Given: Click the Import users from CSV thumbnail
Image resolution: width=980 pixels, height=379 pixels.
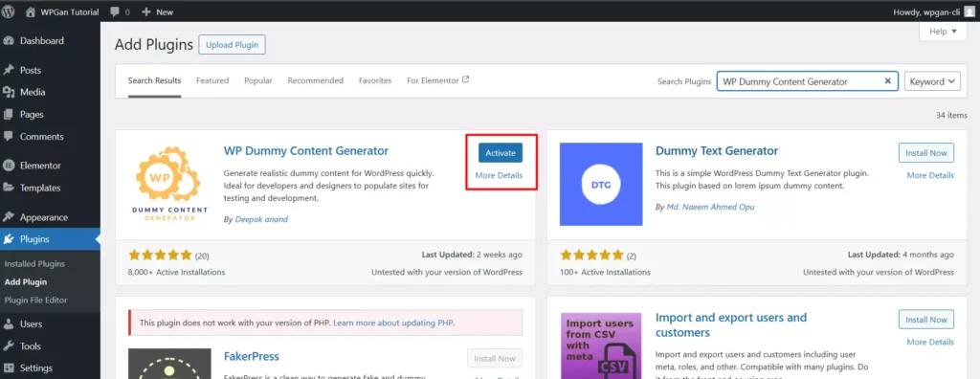Looking at the screenshot, I should 601,346.
